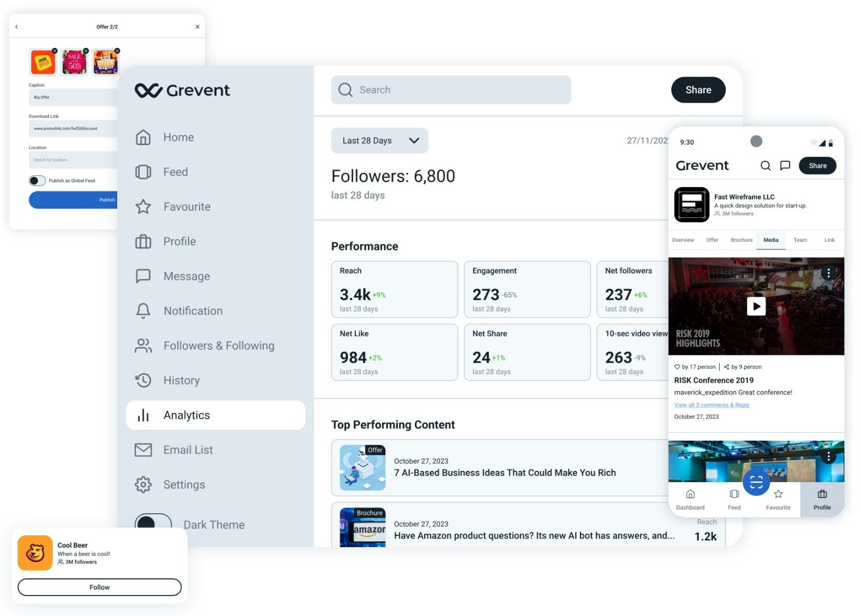Viewport: 860px width, 616px height.
Task: Click Fast Wireframe LLC profile logo
Action: pyautogui.click(x=692, y=205)
